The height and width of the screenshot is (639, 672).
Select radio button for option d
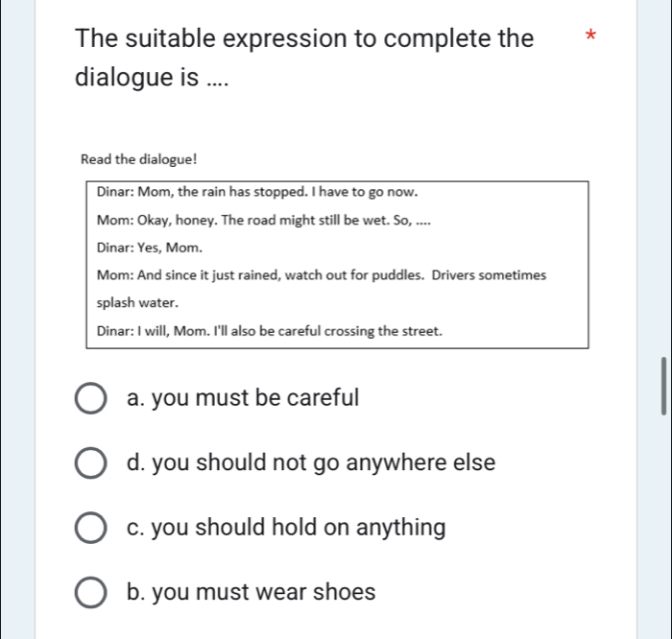pos(90,462)
